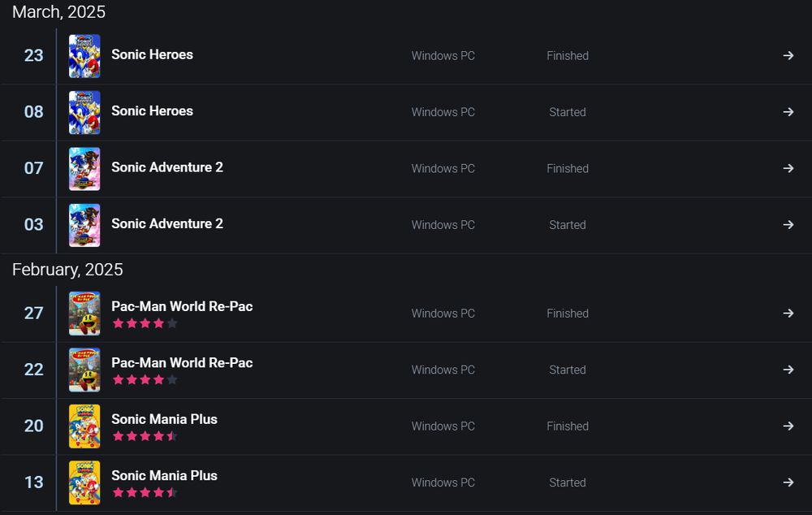Screen dimensions: 812x515
Task: Open arrow for Sonic Adventure 2 Finished entry
Action: click(x=788, y=168)
